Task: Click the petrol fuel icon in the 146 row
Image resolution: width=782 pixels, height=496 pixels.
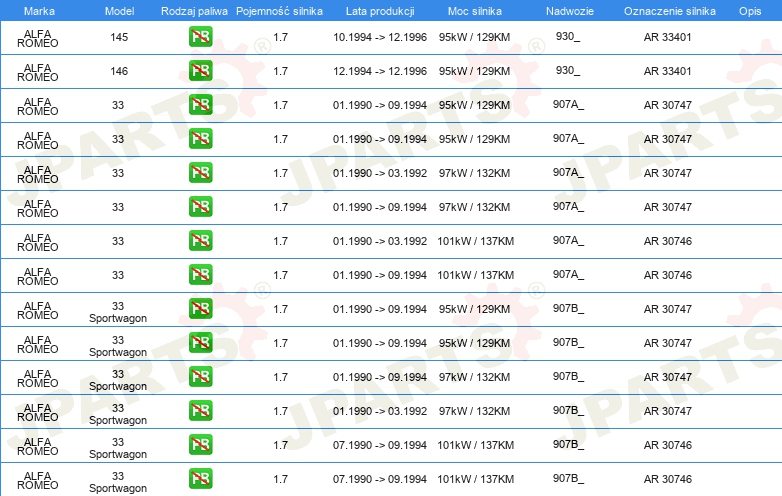Action: [x=200, y=72]
